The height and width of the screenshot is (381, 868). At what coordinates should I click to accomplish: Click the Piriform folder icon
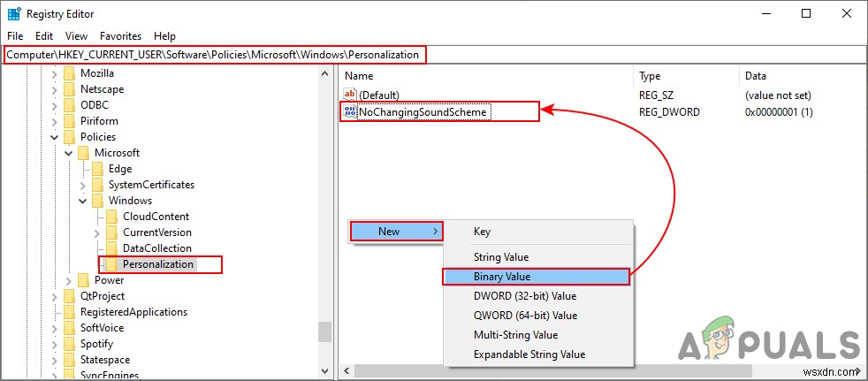pos(69,121)
